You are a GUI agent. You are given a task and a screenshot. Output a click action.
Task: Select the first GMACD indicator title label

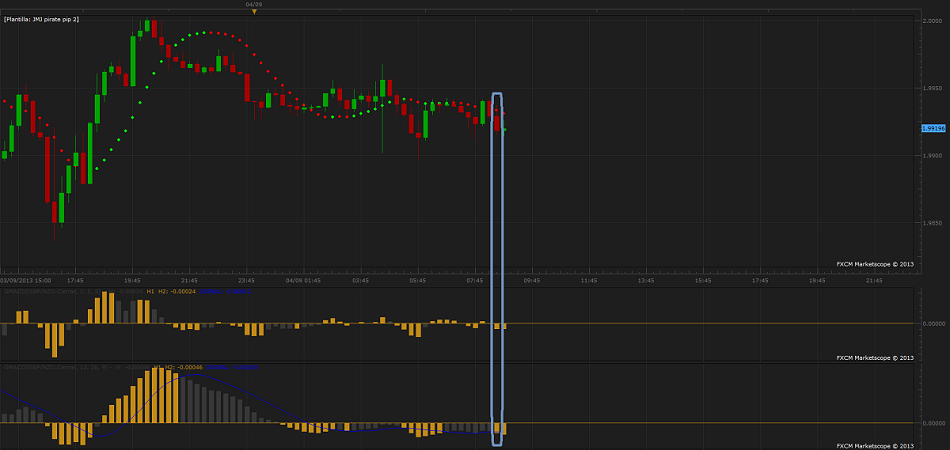tap(72, 291)
